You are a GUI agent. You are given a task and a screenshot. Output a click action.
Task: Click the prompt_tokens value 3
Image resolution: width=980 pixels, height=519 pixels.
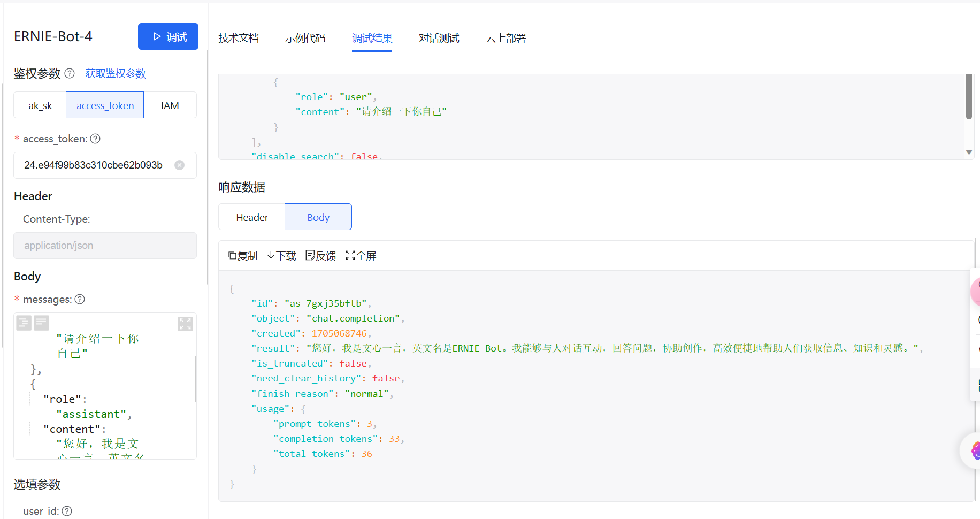coord(370,424)
